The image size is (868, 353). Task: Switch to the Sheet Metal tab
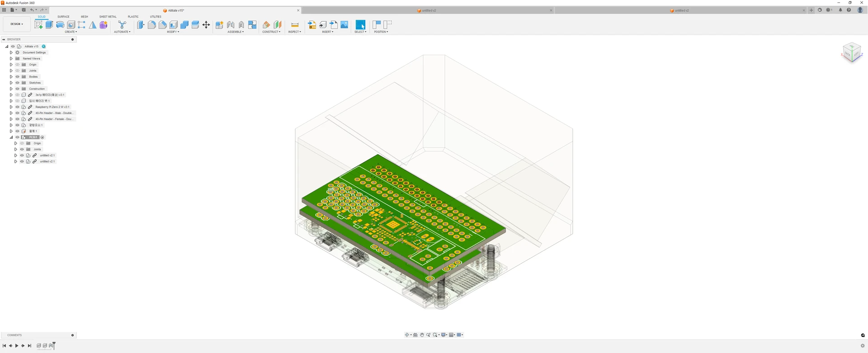[x=108, y=17]
